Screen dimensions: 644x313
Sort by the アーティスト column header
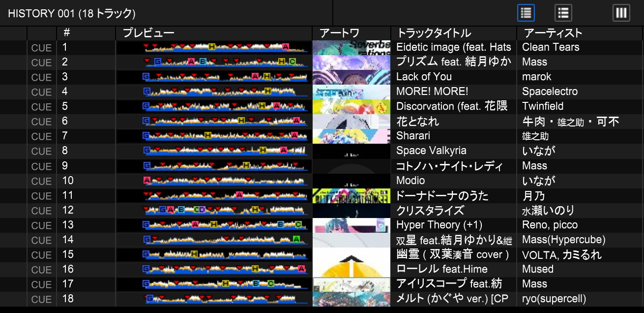point(553,33)
